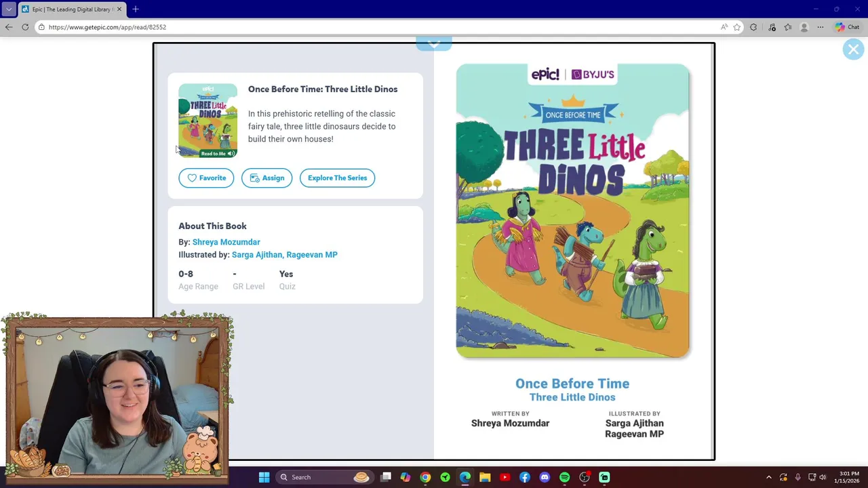Close the book reader with X icon
Screen dimensions: 868x488
tap(853, 49)
